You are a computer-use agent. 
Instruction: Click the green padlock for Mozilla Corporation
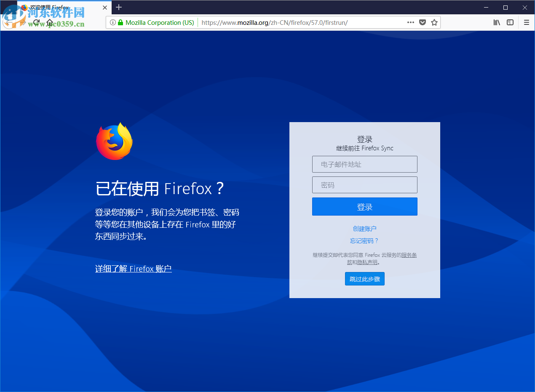point(121,22)
